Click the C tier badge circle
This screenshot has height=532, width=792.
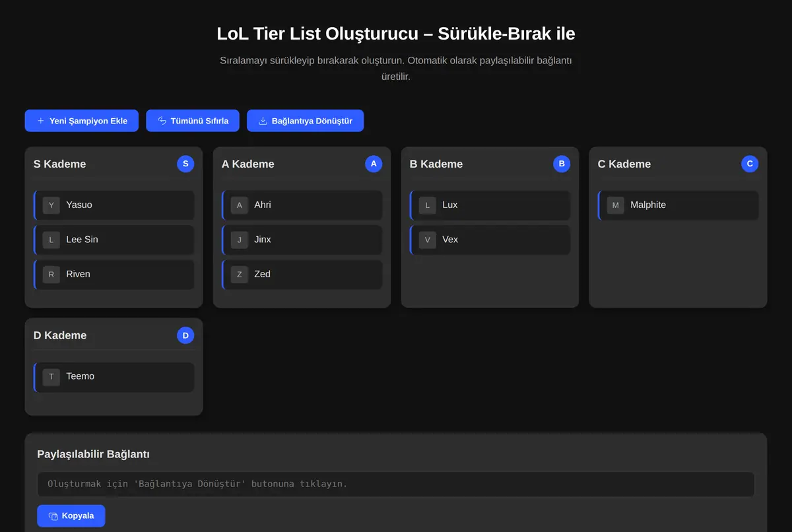click(750, 164)
